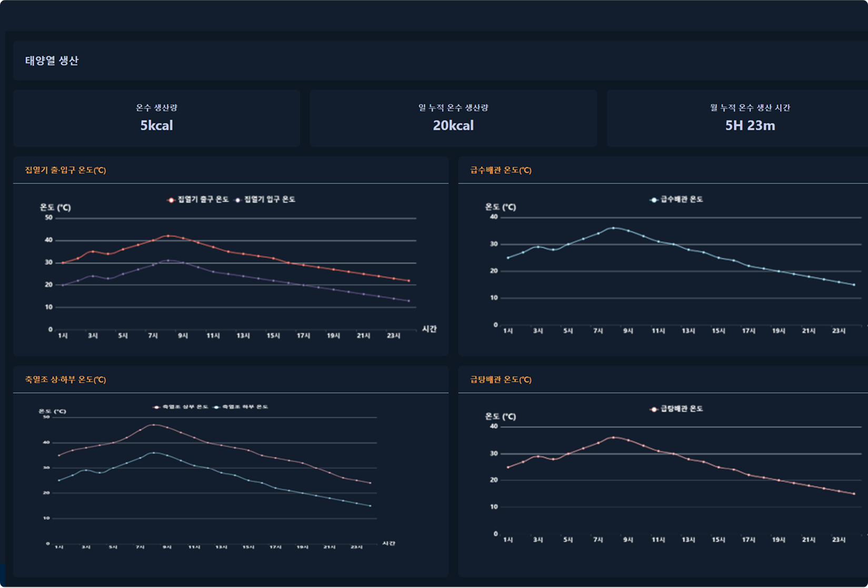Click the 시간 axis label in 축열조 chart
The height and width of the screenshot is (588, 868).
coord(388,543)
